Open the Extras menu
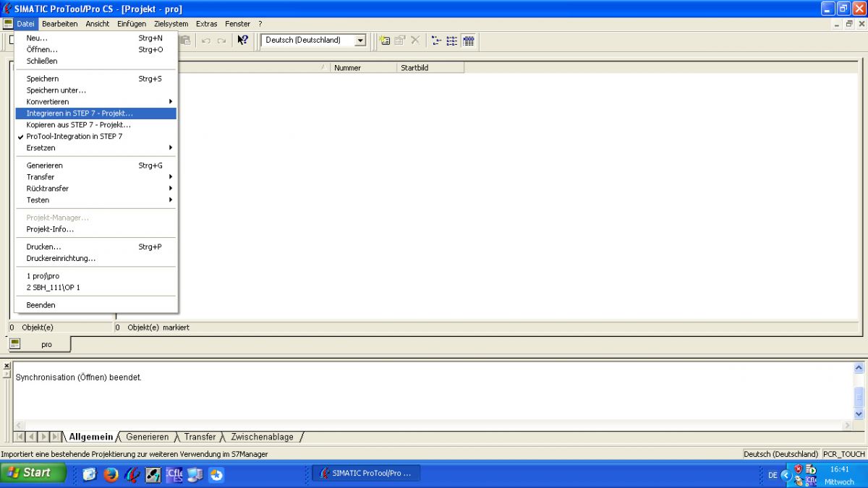Screen dimensions: 868x488 pyautogui.click(x=207, y=24)
